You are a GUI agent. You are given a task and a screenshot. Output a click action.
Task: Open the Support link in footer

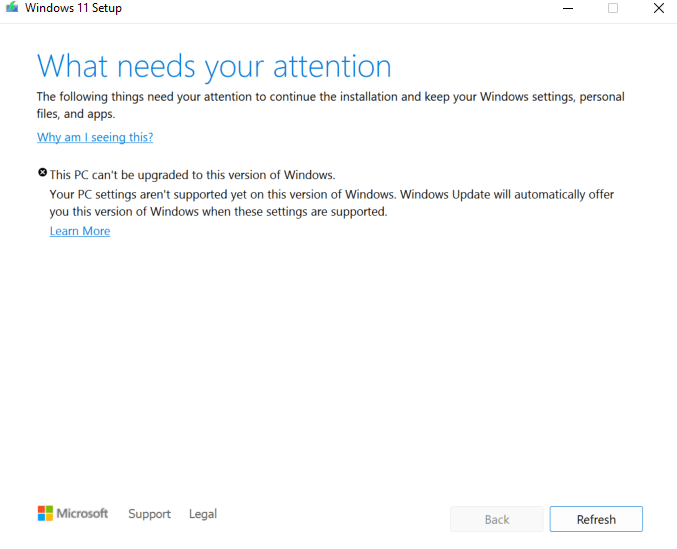pos(149,514)
